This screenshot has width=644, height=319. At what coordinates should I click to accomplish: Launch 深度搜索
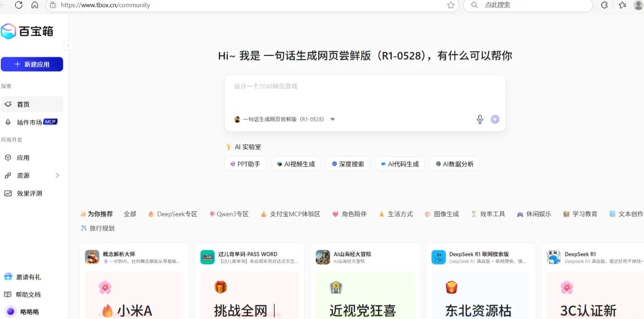click(348, 164)
